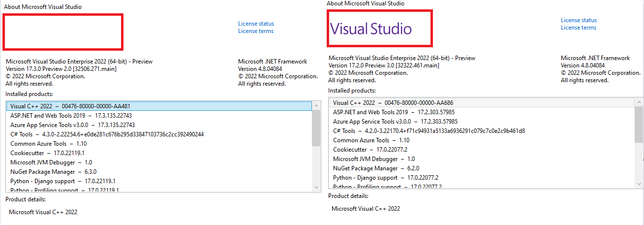This screenshot has height=225, width=644.
Task: Click scrollbar thumb in 17.2.0 dialog's products list
Action: click(639, 125)
